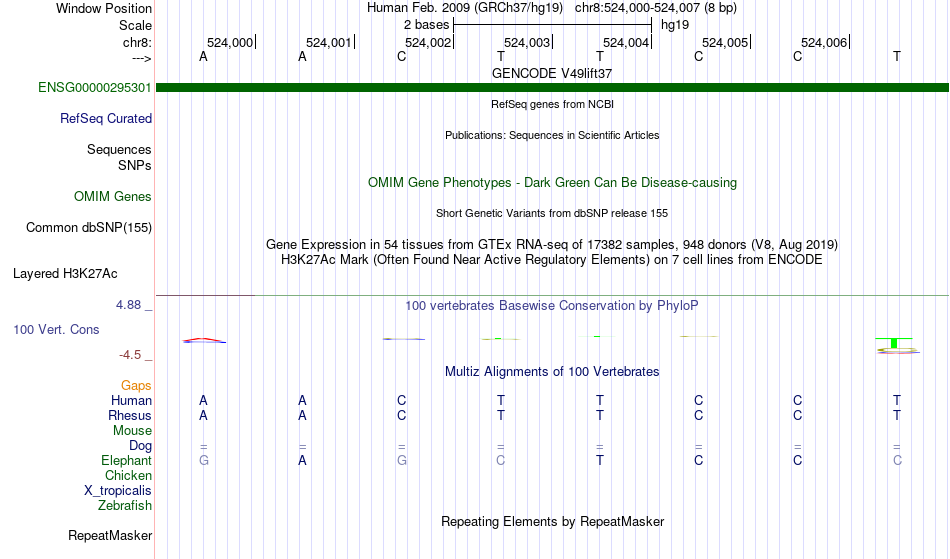Click the PhyloP upper limit value 4.88
950x559 pixels.
[x=128, y=305]
